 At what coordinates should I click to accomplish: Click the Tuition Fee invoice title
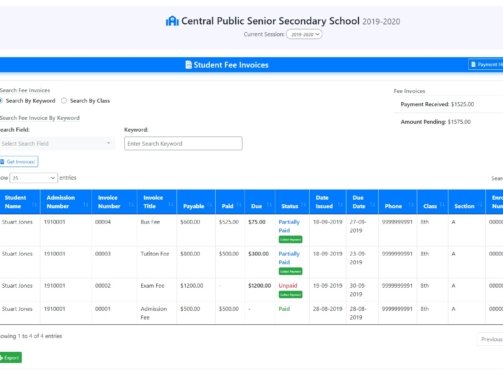pyautogui.click(x=155, y=254)
